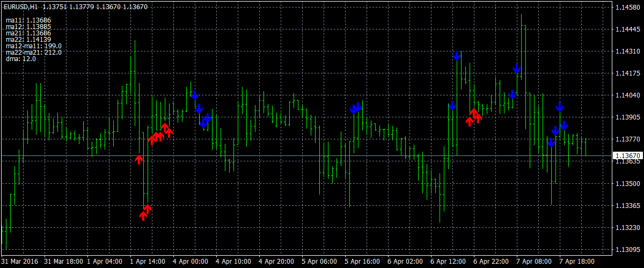Image resolution: width=644 pixels, height=268 pixels.
Task: Click the 1.13230 price axis label
Action: click(627, 228)
